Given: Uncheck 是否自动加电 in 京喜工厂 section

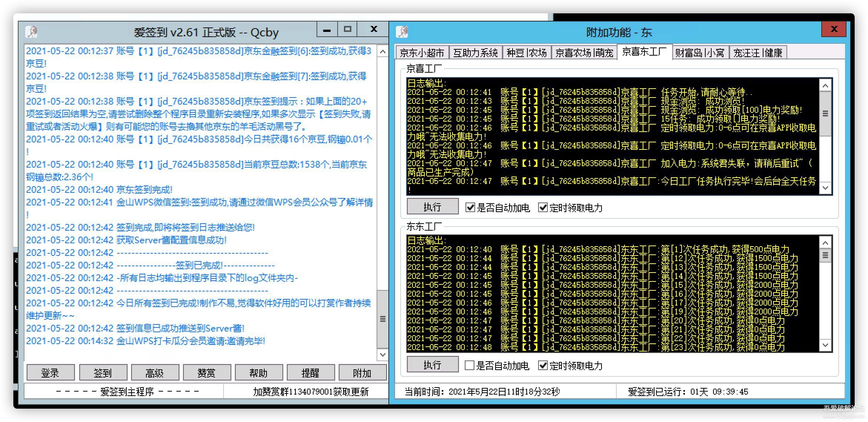Looking at the screenshot, I should (470, 207).
